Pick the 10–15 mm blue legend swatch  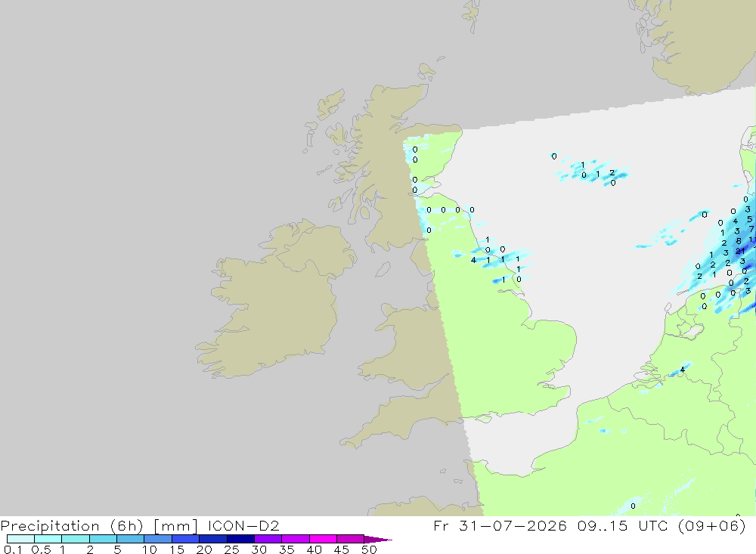coord(158,539)
